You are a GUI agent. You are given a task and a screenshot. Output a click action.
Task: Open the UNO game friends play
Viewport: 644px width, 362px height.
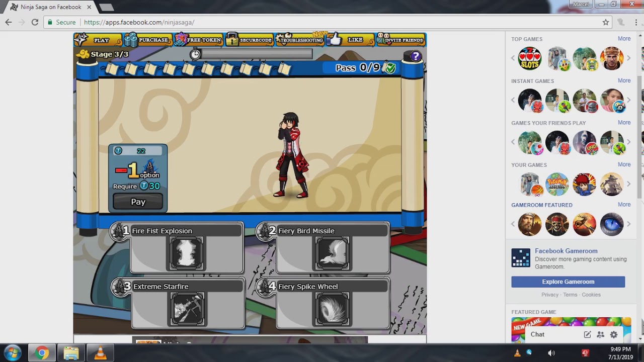(585, 142)
